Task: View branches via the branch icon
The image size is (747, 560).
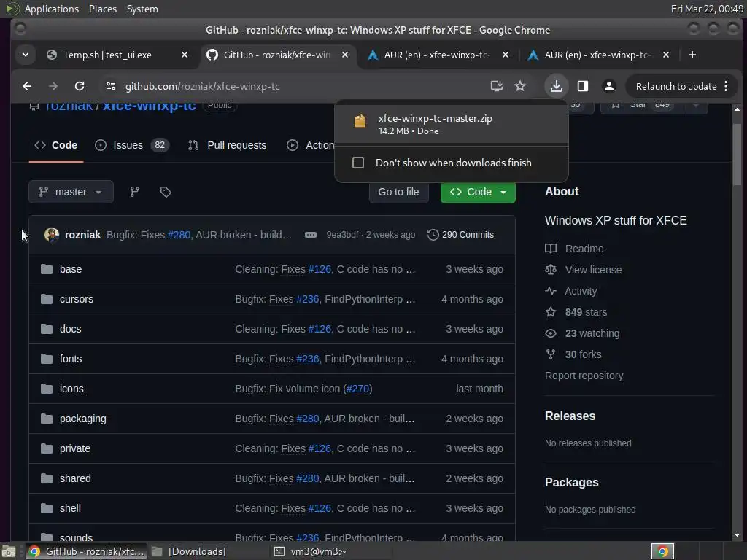Action: [x=135, y=192]
